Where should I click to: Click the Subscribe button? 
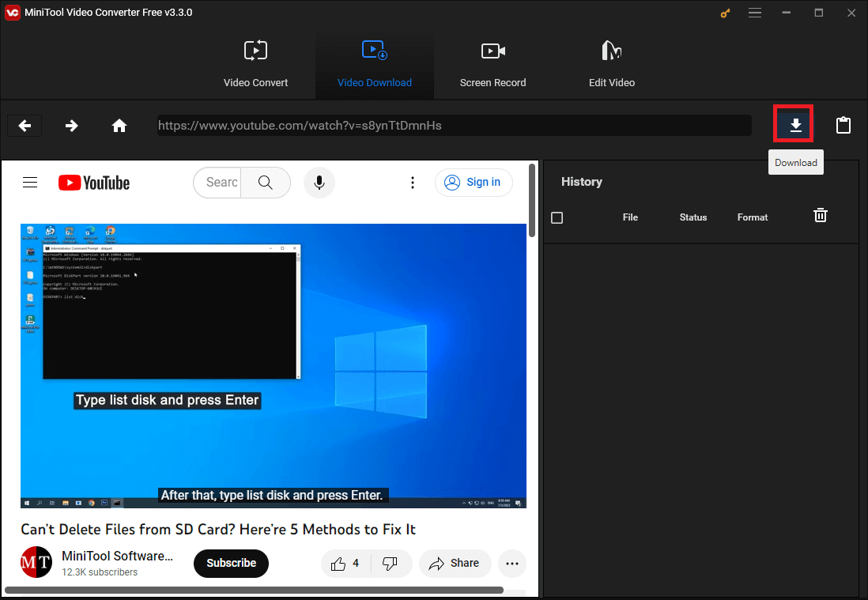pos(231,563)
